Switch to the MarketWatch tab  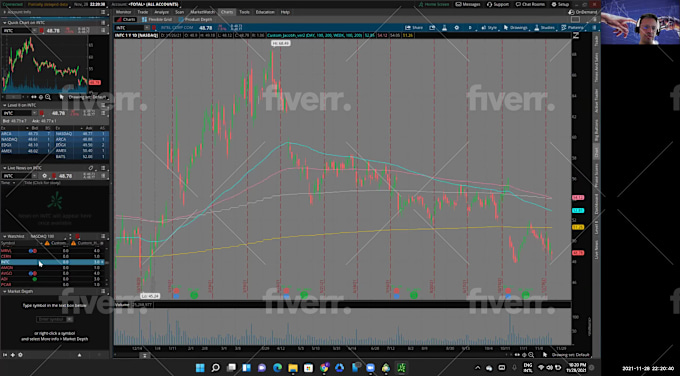coord(202,12)
